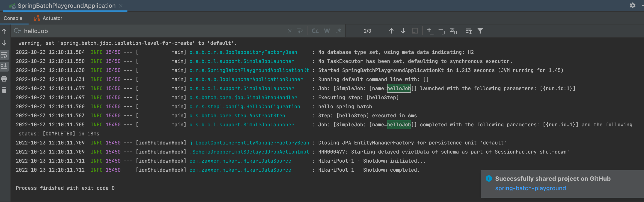Open the search filter options

pyautogui.click(x=480, y=31)
